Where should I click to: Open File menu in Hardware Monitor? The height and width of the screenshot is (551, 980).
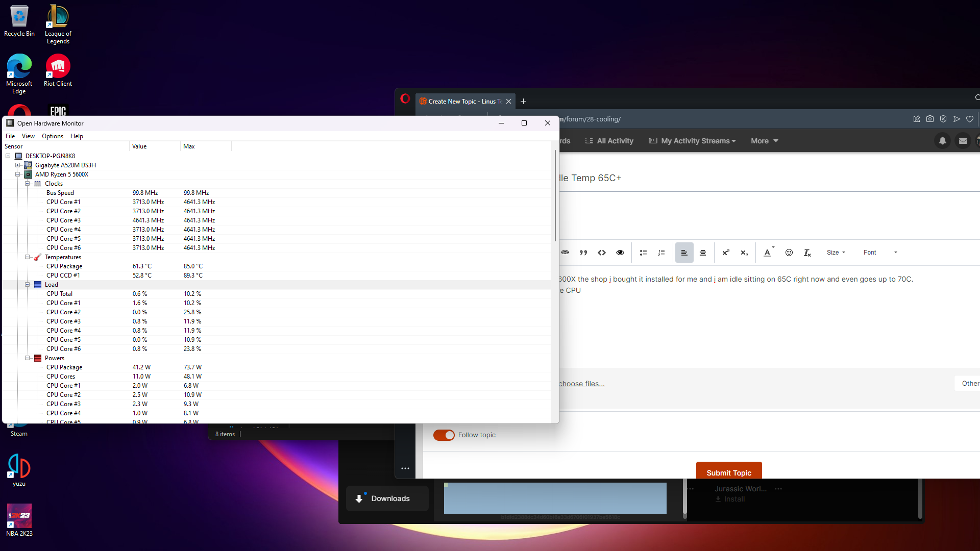(10, 136)
